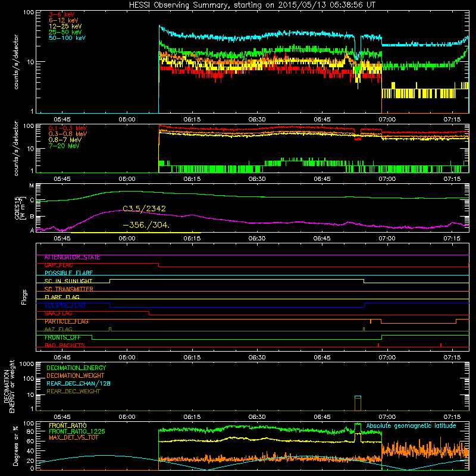476x476 pixels.
Task: Select the M class label on GOES axis
Action: (x=32, y=185)
